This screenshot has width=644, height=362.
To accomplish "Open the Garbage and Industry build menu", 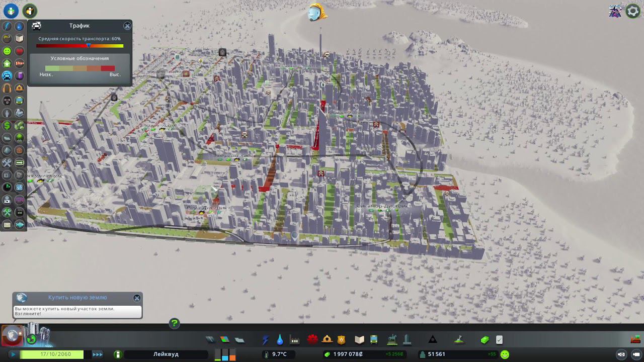I will (x=295, y=340).
